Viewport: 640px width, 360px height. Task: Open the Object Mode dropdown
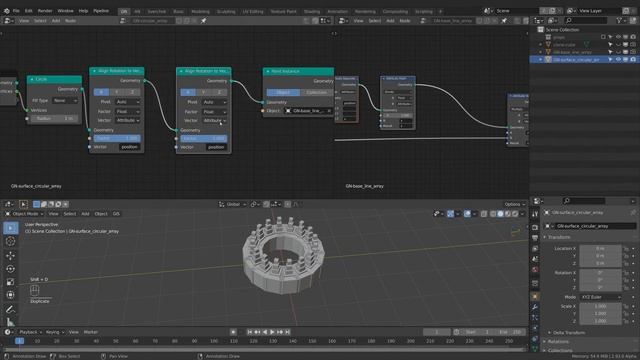pos(24,214)
